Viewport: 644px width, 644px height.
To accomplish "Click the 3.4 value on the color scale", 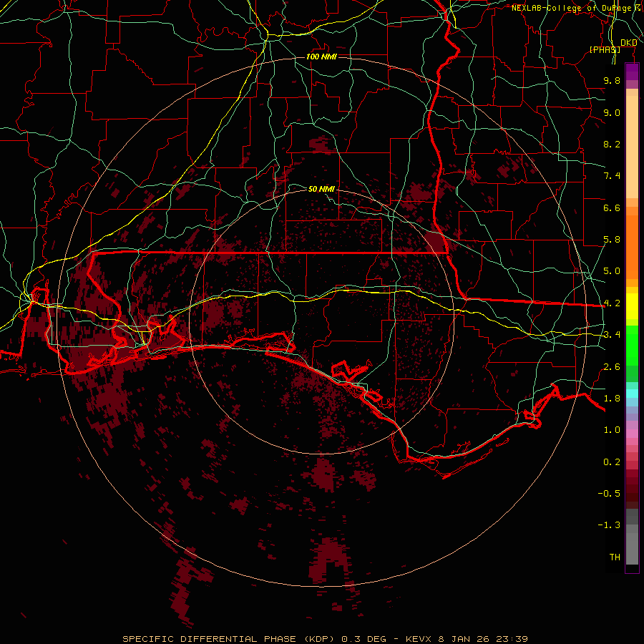I will (612, 335).
